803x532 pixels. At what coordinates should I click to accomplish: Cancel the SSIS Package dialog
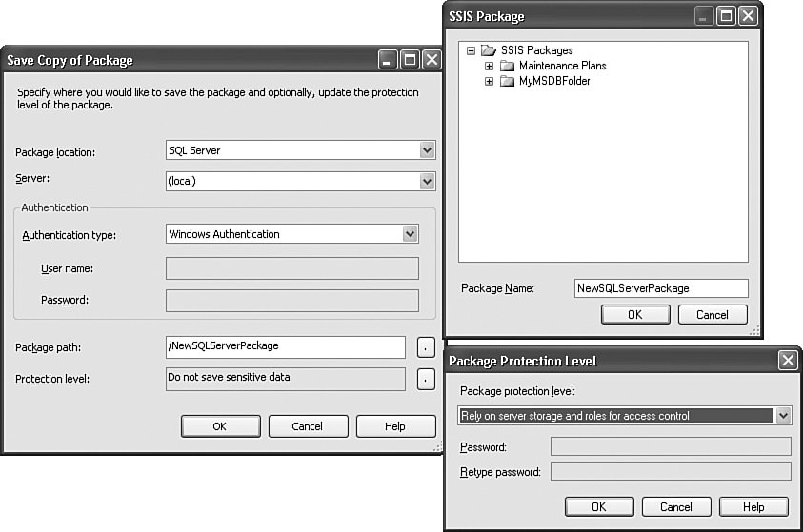click(x=713, y=315)
